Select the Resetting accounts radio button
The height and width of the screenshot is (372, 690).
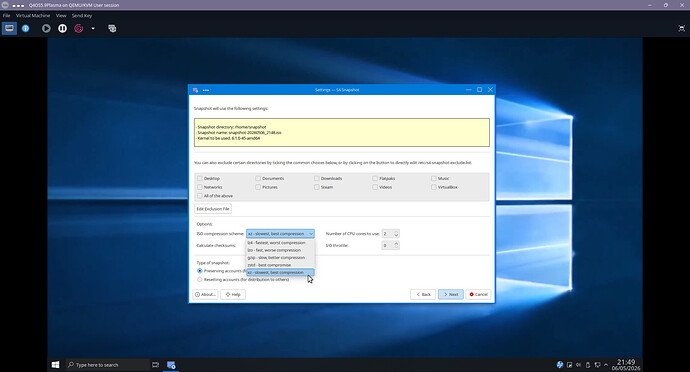pyautogui.click(x=200, y=280)
